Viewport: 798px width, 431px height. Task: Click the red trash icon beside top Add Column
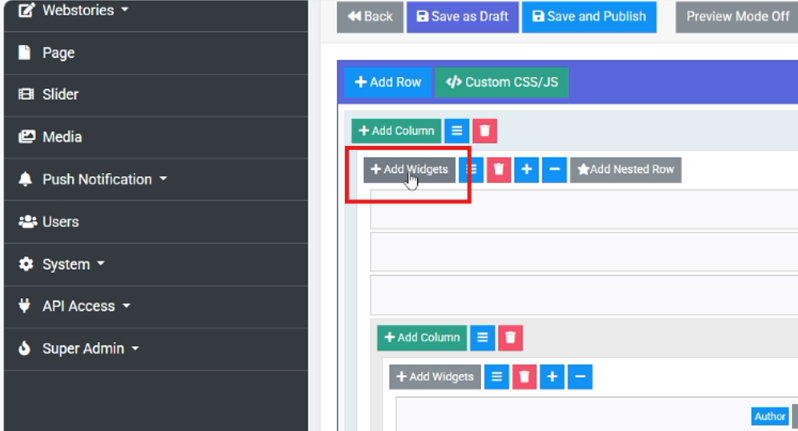[484, 131]
